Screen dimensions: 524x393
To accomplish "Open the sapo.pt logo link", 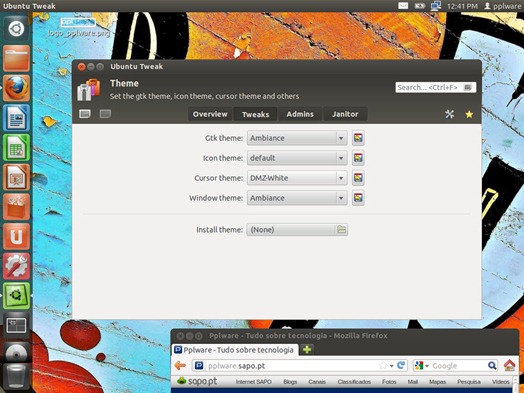I will point(197,381).
